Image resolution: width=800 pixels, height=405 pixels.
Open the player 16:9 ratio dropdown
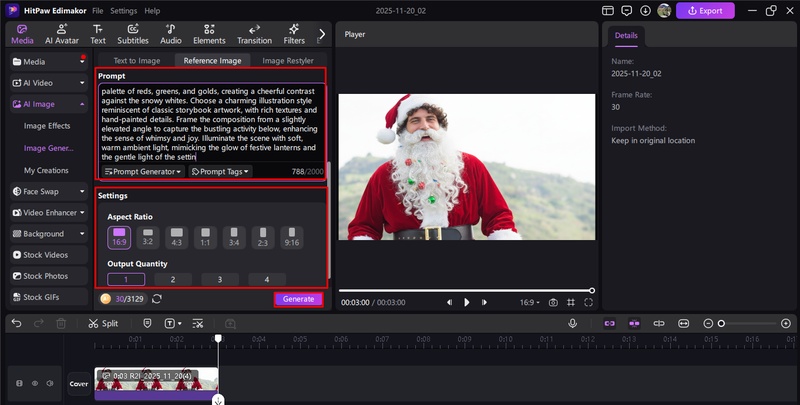[x=530, y=302]
